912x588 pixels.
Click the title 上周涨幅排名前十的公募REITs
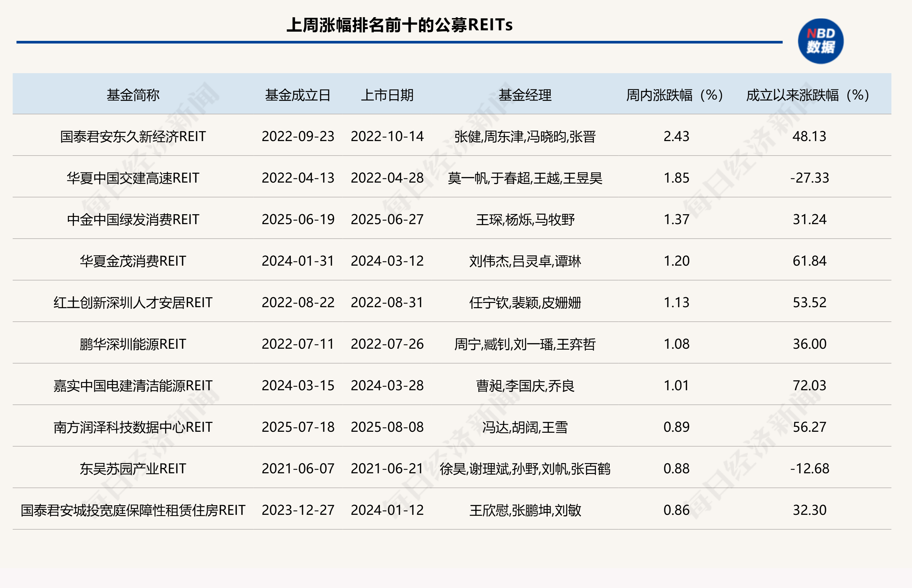[x=400, y=25]
